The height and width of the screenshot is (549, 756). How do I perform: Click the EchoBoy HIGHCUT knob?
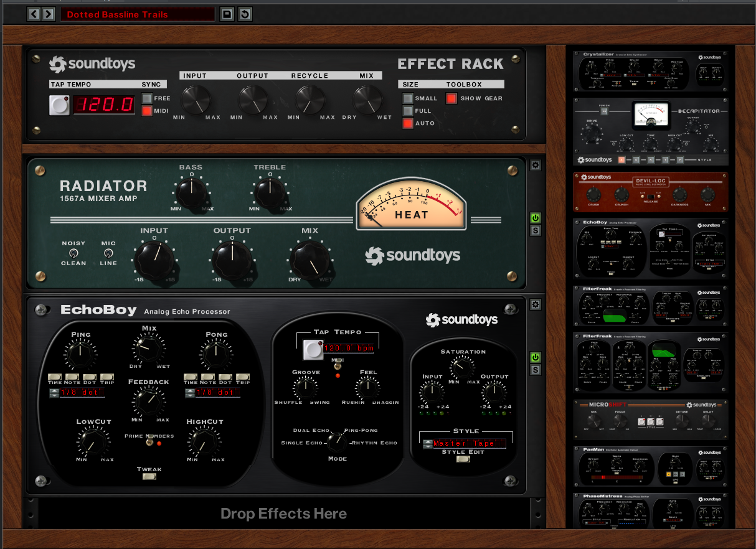[204, 441]
